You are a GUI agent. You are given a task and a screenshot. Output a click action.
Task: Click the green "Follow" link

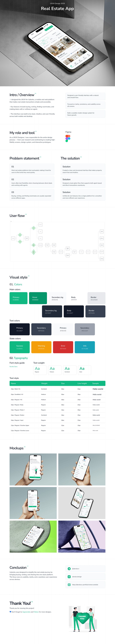[x=36, y=612]
